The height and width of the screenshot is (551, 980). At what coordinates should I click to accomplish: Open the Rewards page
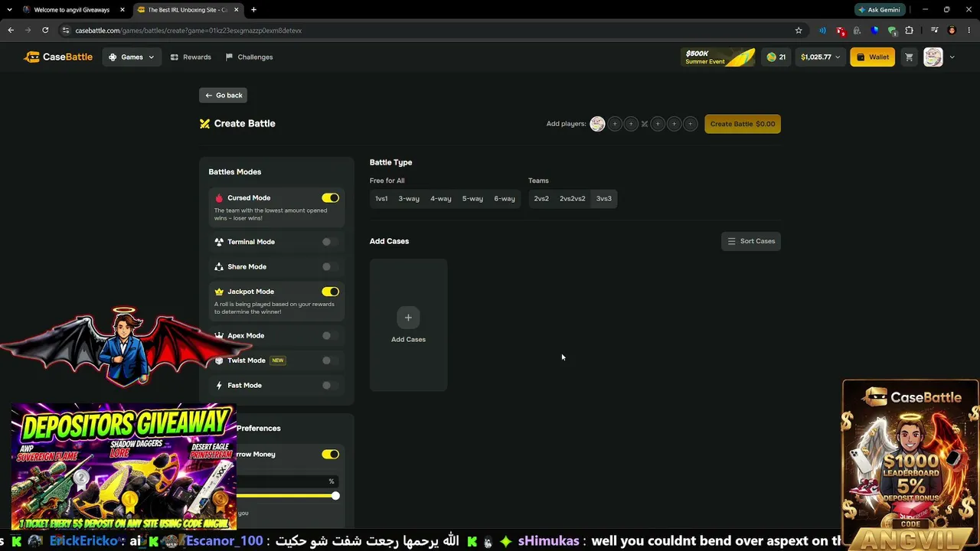tap(191, 57)
